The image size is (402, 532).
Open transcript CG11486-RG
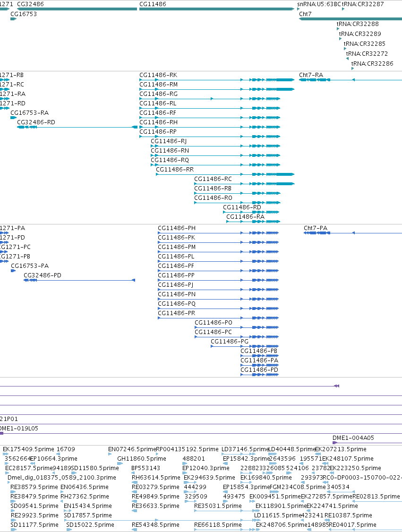point(210,99)
